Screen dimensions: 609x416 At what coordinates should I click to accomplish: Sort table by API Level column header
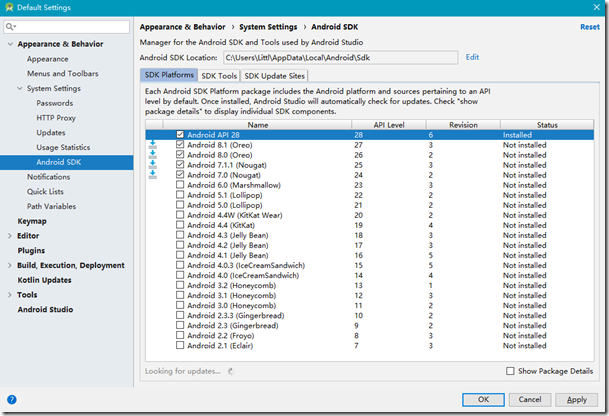[x=389, y=125]
